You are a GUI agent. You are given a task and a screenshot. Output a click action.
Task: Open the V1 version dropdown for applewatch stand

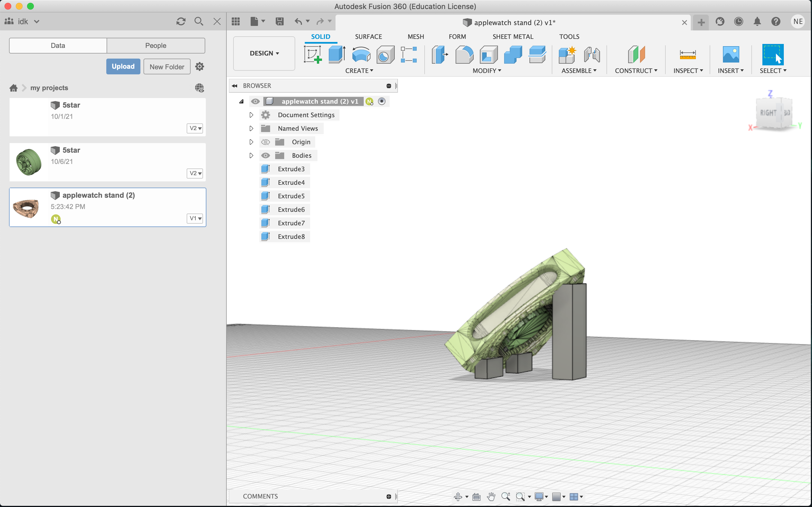tap(195, 218)
